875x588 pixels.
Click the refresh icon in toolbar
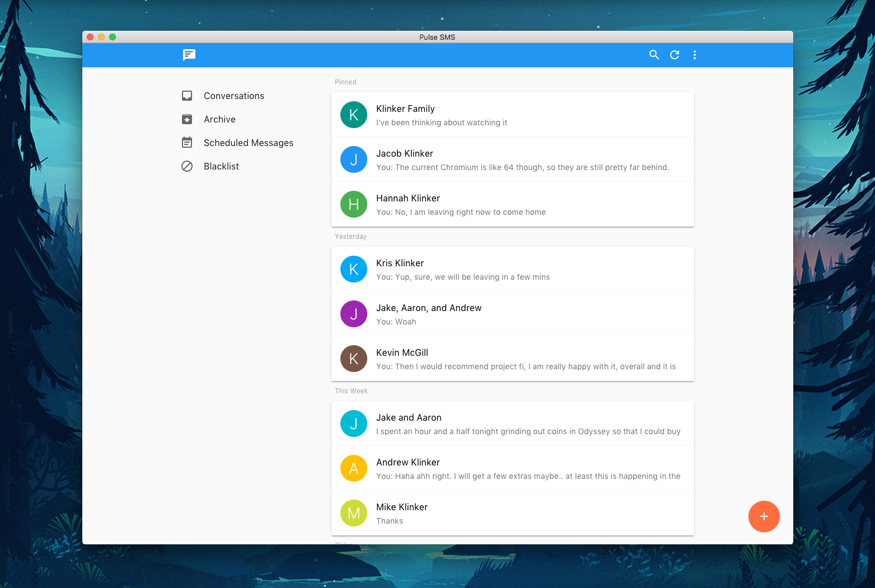point(675,55)
